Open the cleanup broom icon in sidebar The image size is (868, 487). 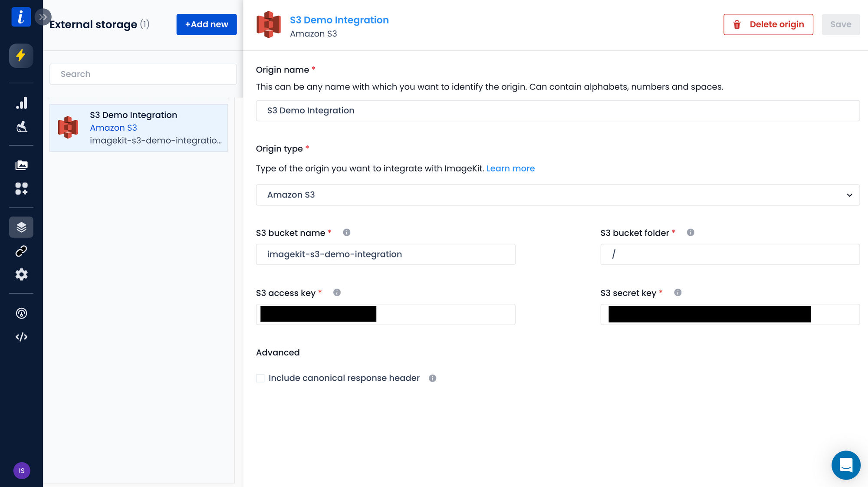[21, 126]
